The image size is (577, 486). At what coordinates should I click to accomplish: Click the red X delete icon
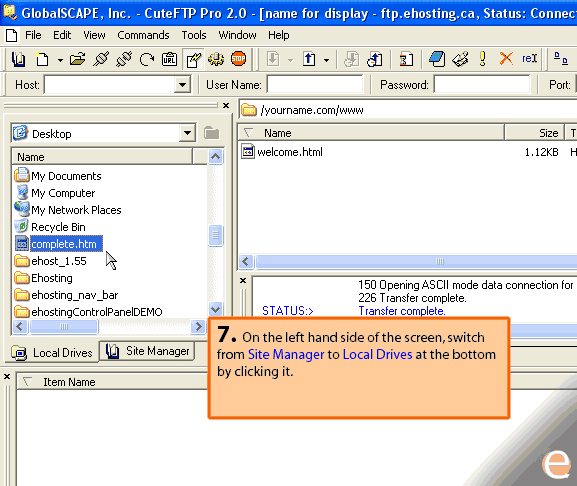tap(506, 58)
